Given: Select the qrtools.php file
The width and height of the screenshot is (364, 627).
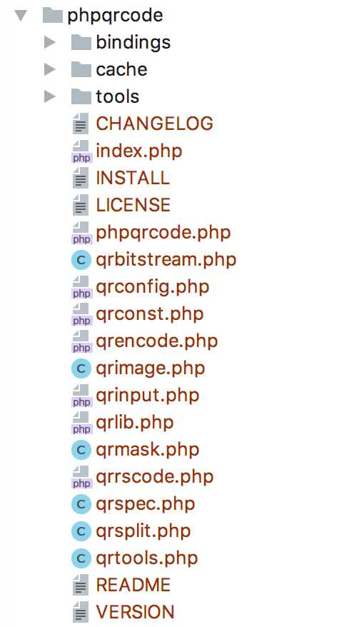Looking at the screenshot, I should [x=146, y=558].
